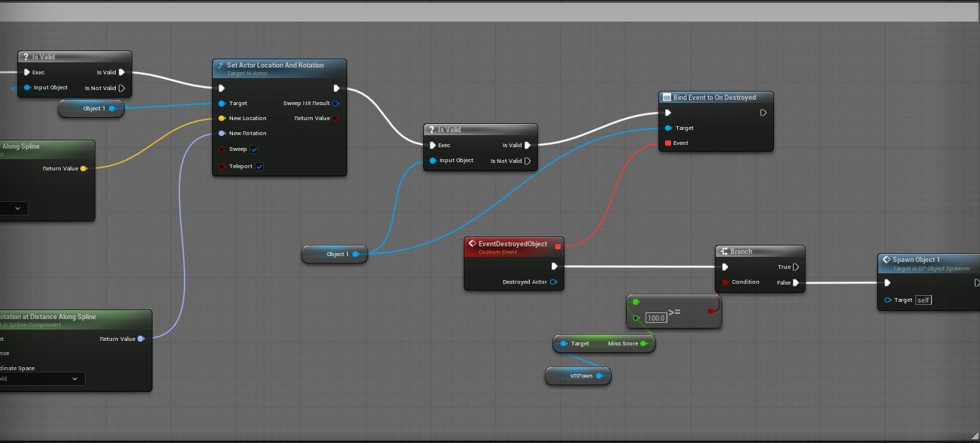Click the red output pin of the >= node
Viewport: 980px width, 443px height.
(711, 310)
